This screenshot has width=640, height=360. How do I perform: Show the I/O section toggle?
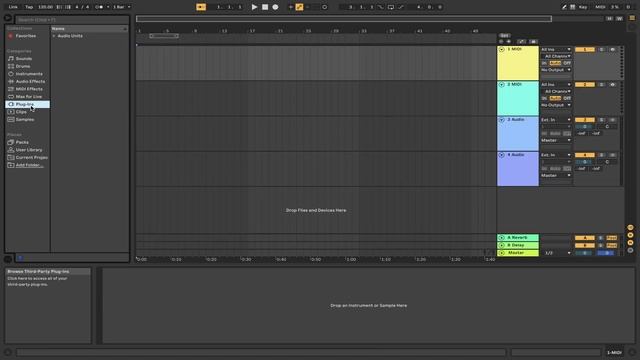point(631,227)
